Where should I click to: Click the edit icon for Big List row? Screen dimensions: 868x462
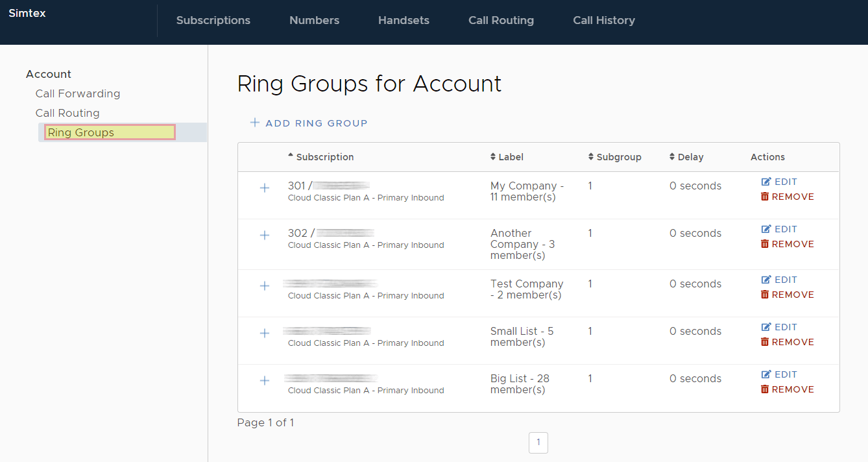766,374
